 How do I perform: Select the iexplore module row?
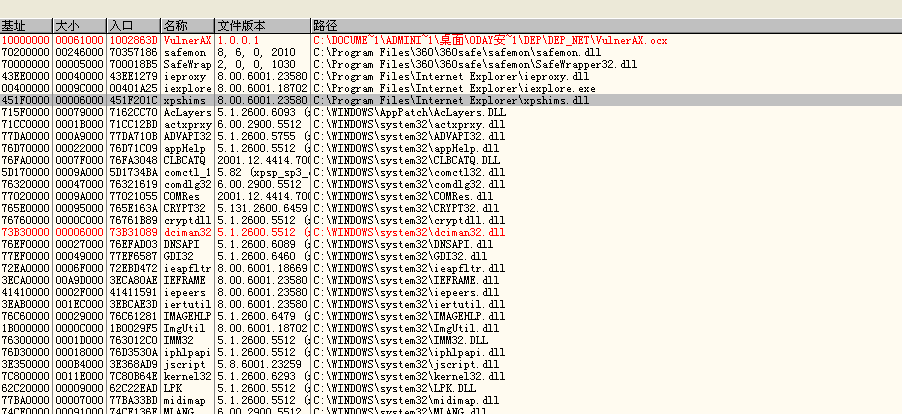(x=187, y=88)
